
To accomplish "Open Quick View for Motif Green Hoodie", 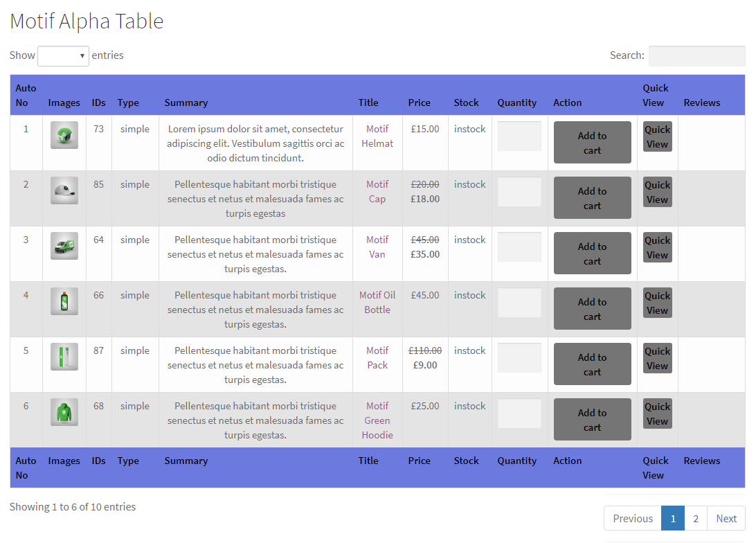I will (x=657, y=413).
